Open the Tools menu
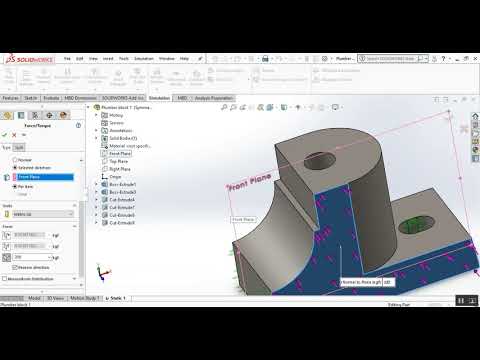The image size is (480, 360). point(124,59)
